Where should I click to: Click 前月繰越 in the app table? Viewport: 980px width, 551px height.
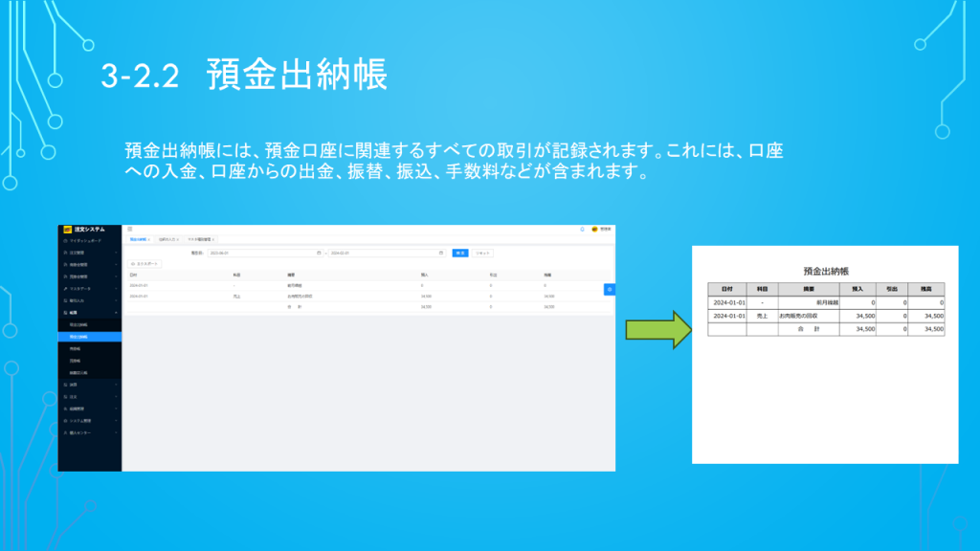[x=295, y=285]
